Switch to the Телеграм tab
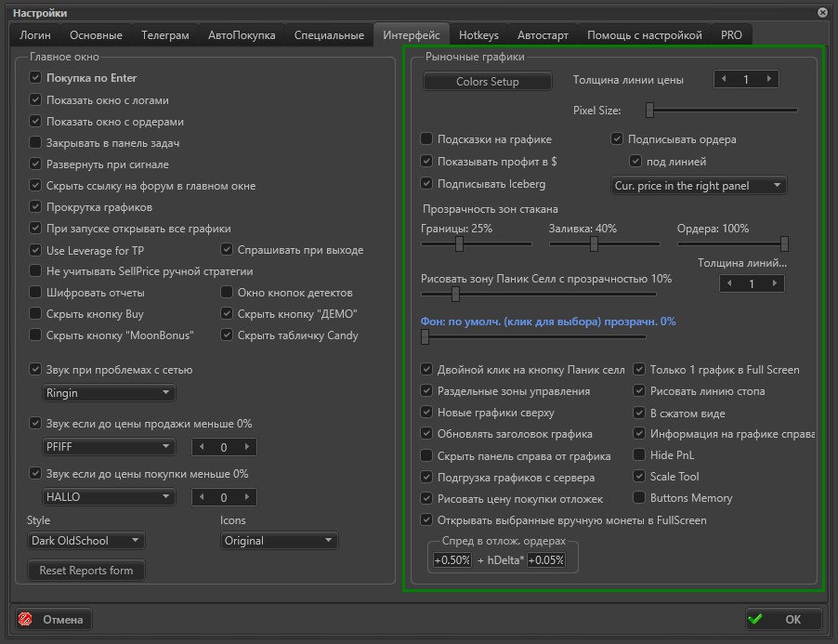The image size is (838, 644). [x=165, y=35]
